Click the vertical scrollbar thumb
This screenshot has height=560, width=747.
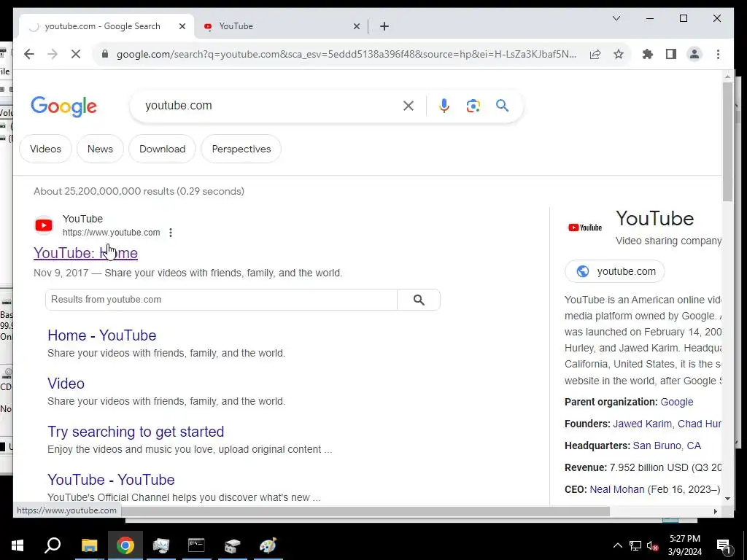pos(727,141)
